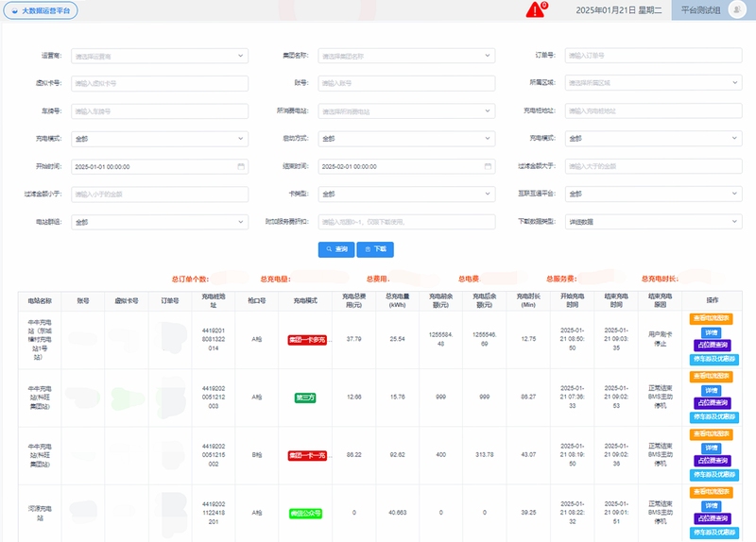Focus the 虚拟卡号 input field

click(160, 83)
